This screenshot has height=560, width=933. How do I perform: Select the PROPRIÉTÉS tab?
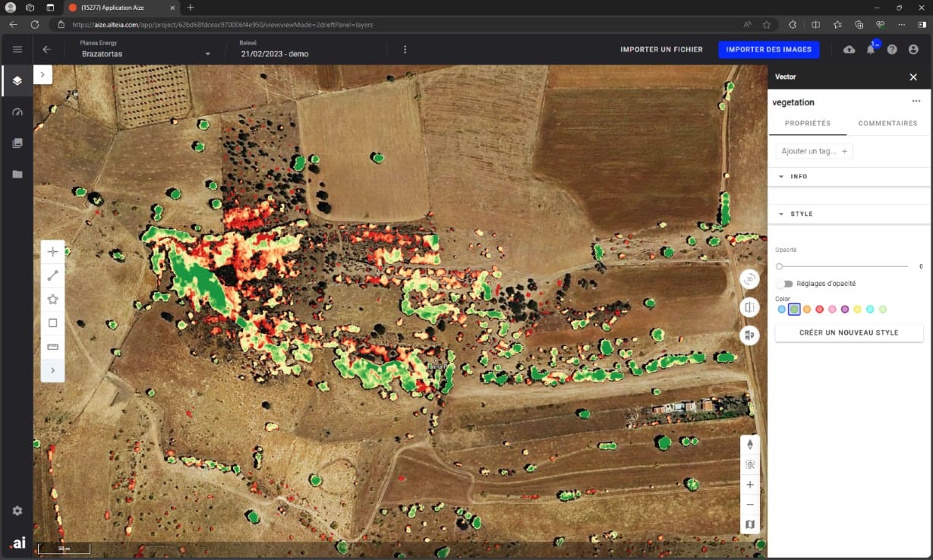pyautogui.click(x=807, y=123)
